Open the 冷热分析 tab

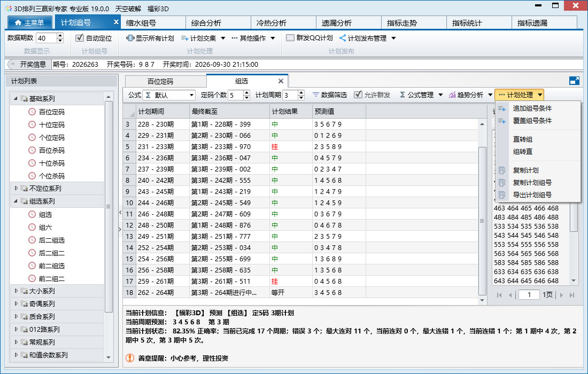pyautogui.click(x=283, y=23)
